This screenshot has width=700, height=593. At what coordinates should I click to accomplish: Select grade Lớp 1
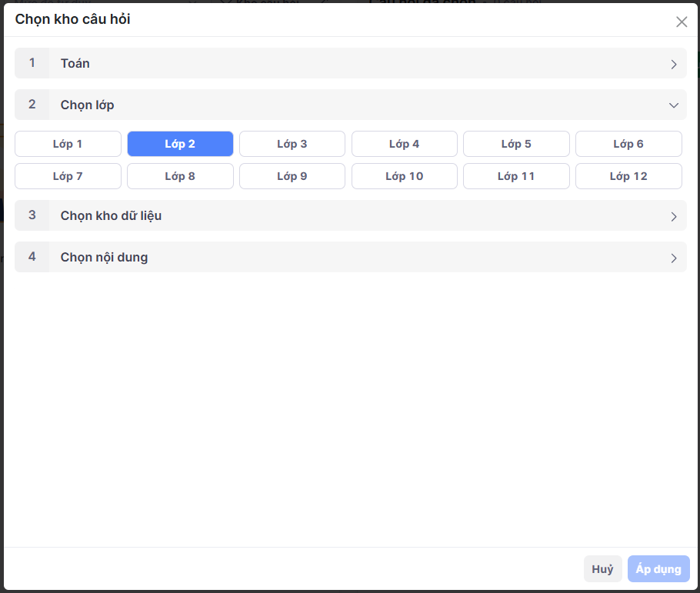pos(68,144)
